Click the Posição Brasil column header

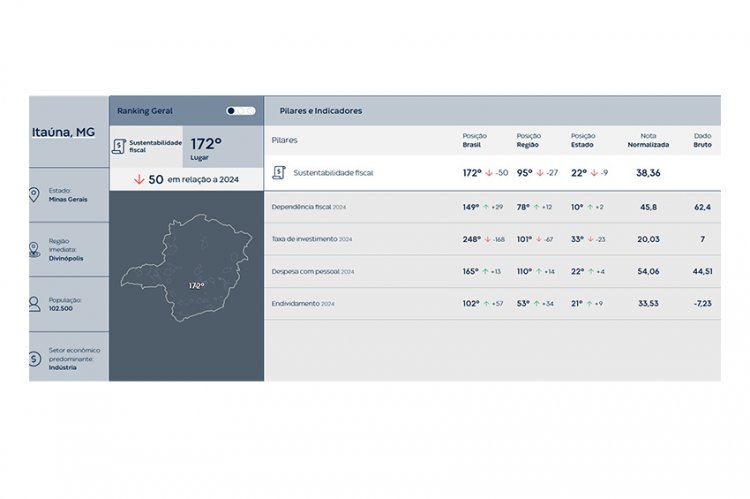tap(474, 140)
